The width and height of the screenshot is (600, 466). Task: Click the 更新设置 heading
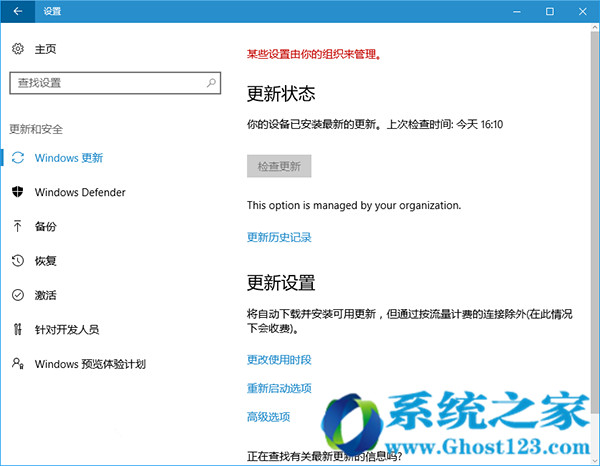(281, 283)
